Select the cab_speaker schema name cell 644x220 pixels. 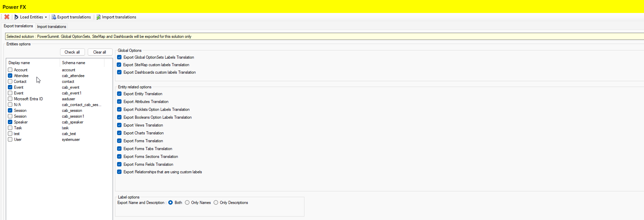pyautogui.click(x=73, y=122)
